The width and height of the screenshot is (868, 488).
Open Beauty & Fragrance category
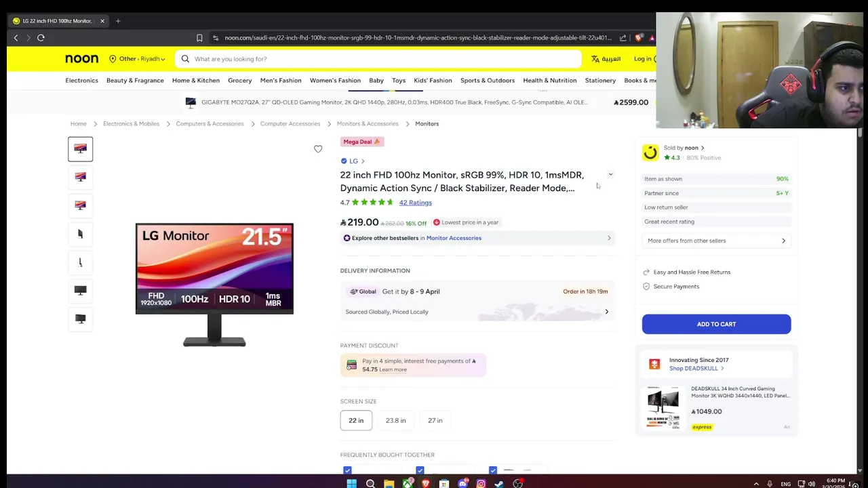(x=135, y=81)
